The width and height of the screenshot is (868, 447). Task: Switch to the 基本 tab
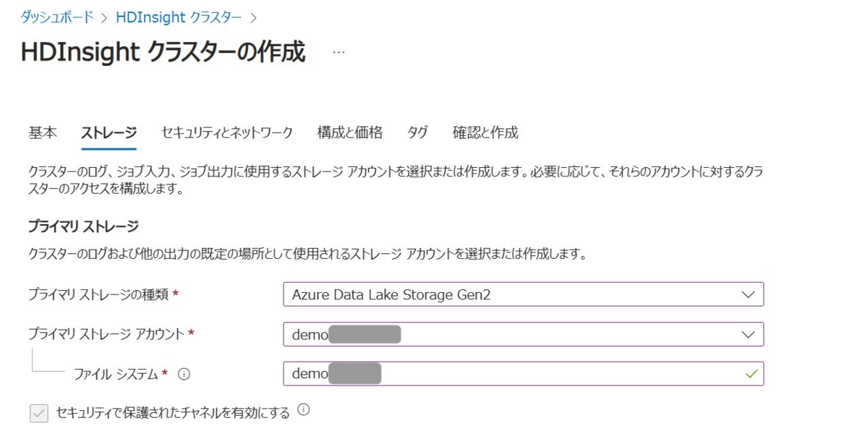(43, 132)
